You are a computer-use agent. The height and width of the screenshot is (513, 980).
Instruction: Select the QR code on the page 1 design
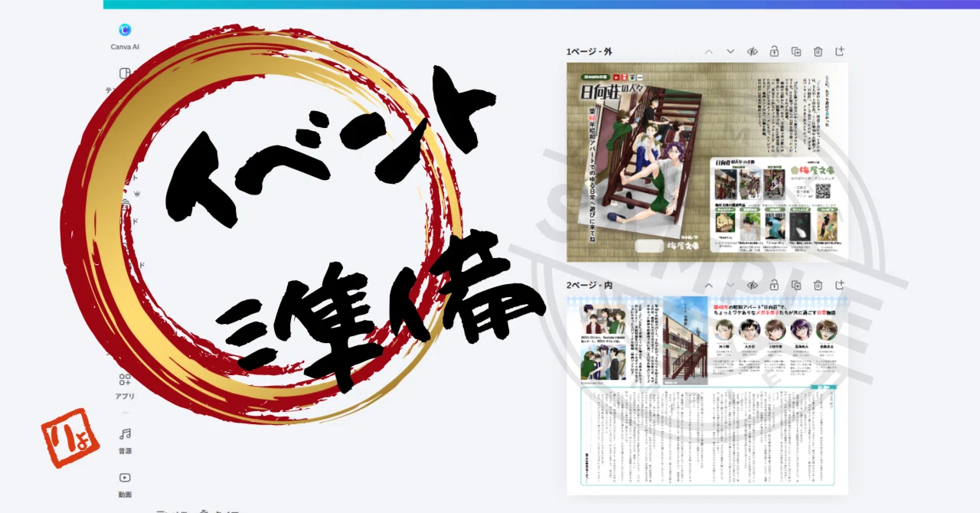pos(823,191)
